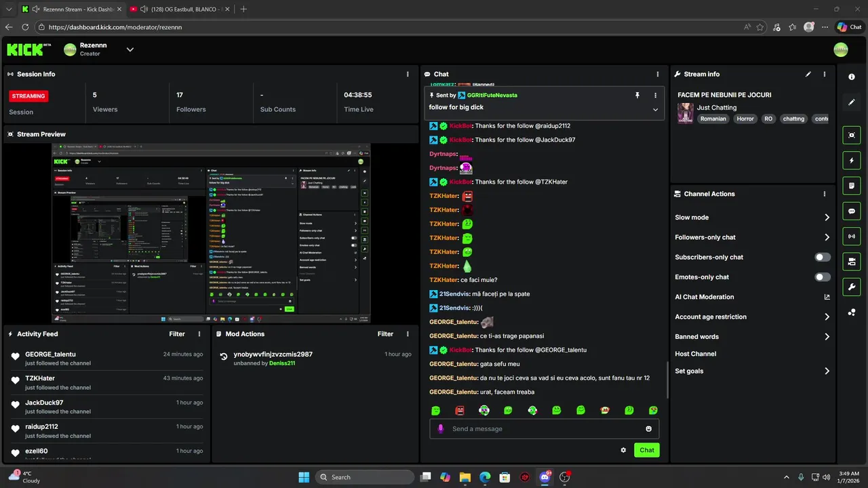Toggle the chat bubble widget icon in sidebar
The height and width of the screenshot is (488, 868).
tap(852, 211)
